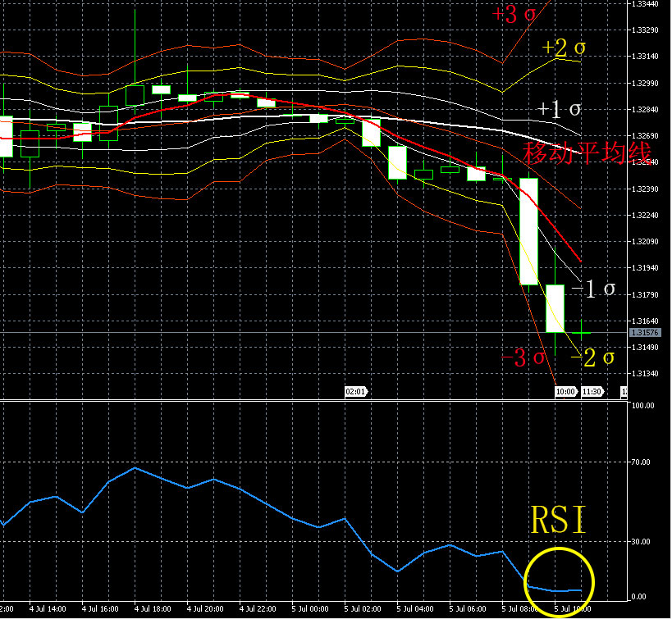
Task: Click the 1.31340 price axis label
Action: click(x=646, y=374)
